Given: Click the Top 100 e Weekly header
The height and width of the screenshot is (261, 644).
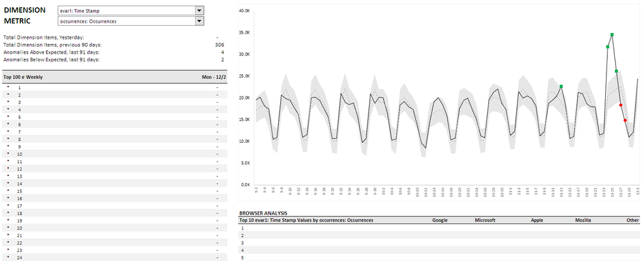Looking at the screenshot, I should click(x=23, y=77).
